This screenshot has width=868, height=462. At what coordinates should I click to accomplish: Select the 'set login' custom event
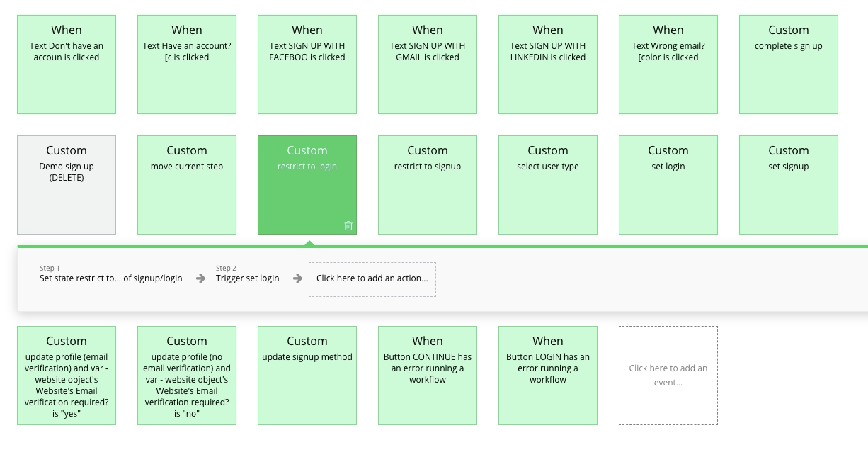pyautogui.click(x=668, y=185)
